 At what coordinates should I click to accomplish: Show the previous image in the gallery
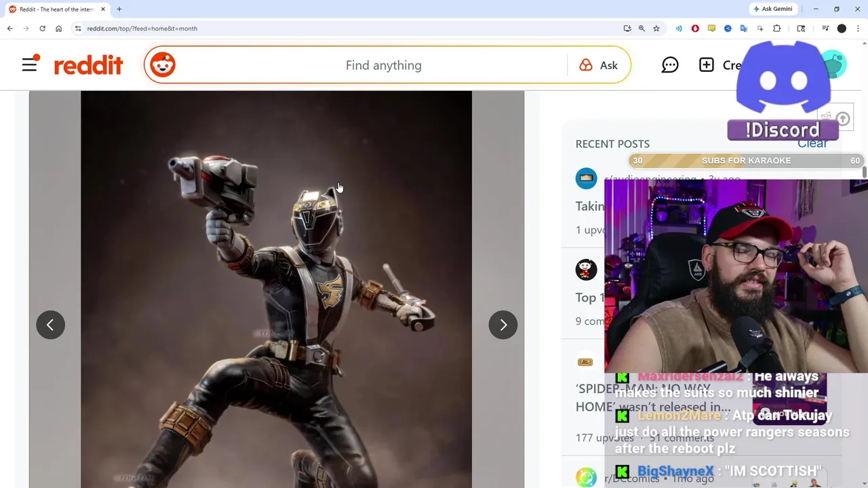(50, 325)
